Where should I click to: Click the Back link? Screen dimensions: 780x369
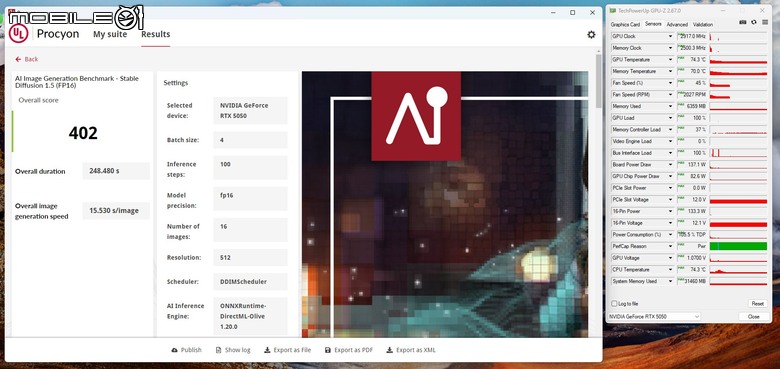coord(27,59)
